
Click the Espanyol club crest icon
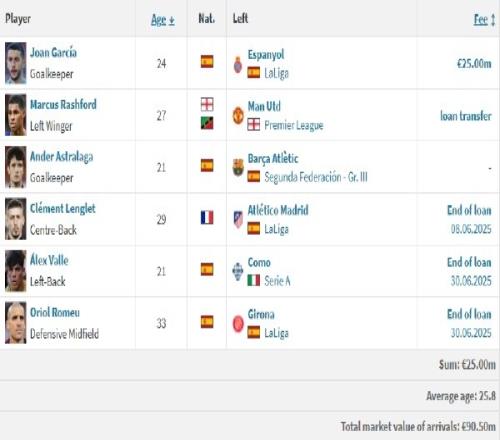238,65
